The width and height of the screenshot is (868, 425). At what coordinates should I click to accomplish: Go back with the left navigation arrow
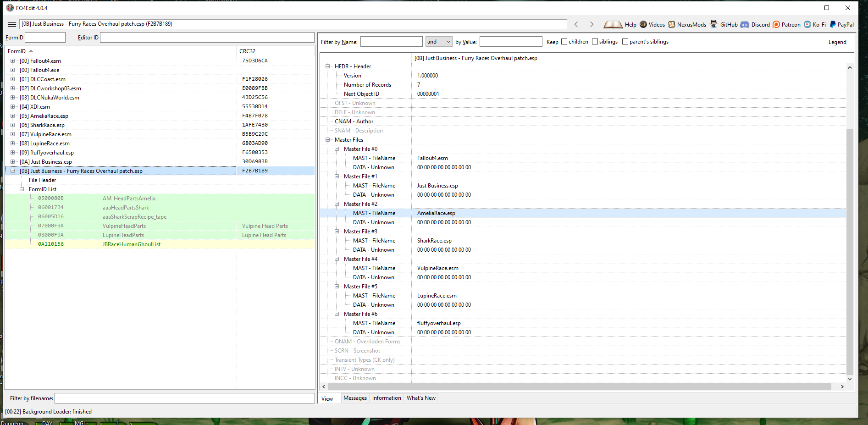point(576,24)
